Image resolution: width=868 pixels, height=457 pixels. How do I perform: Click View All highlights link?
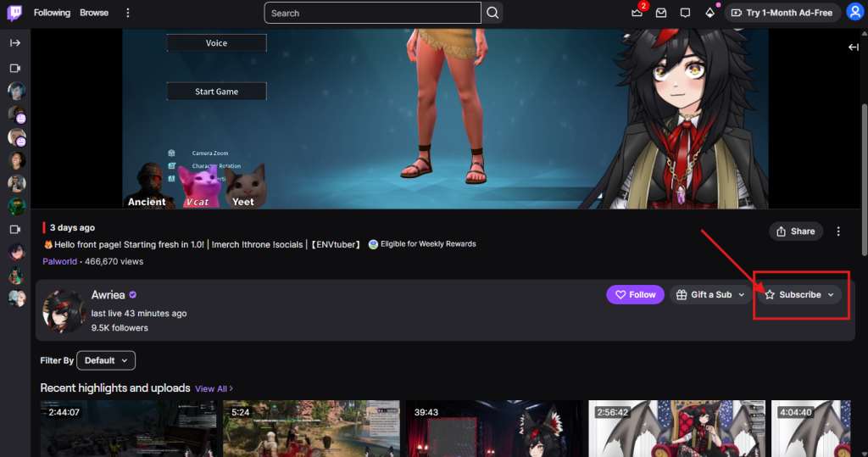coord(214,389)
